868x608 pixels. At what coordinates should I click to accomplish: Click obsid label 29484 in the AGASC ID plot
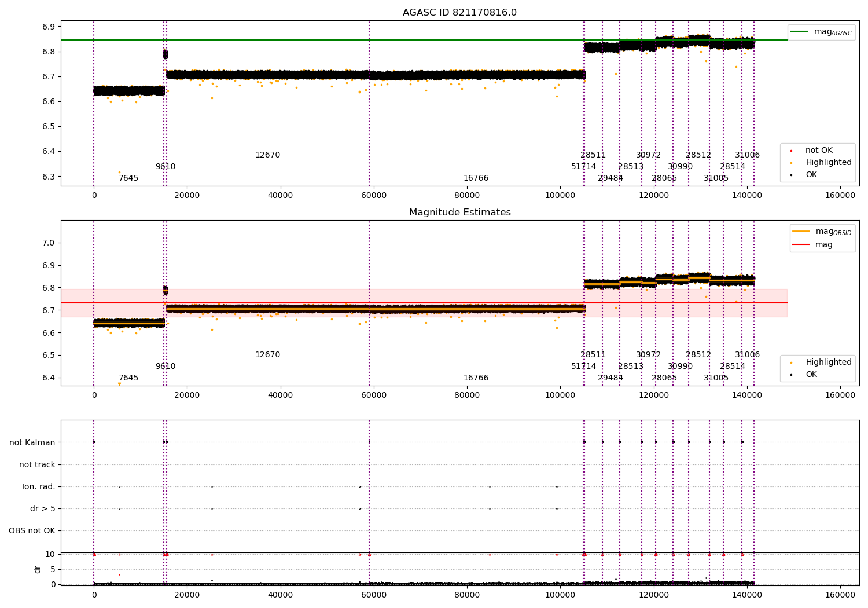(x=610, y=178)
